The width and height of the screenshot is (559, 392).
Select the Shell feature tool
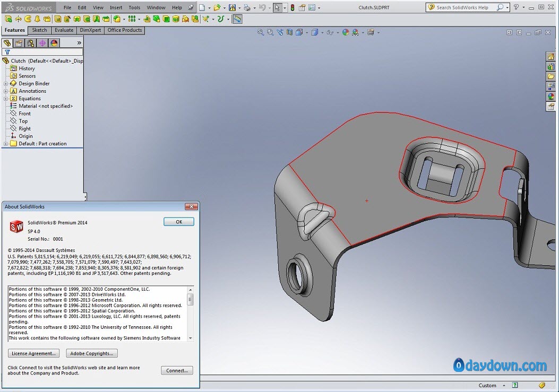[166, 19]
